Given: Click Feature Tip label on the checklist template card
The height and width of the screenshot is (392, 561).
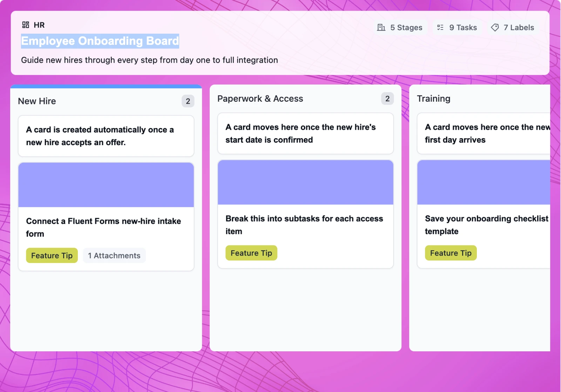Looking at the screenshot, I should tap(451, 253).
